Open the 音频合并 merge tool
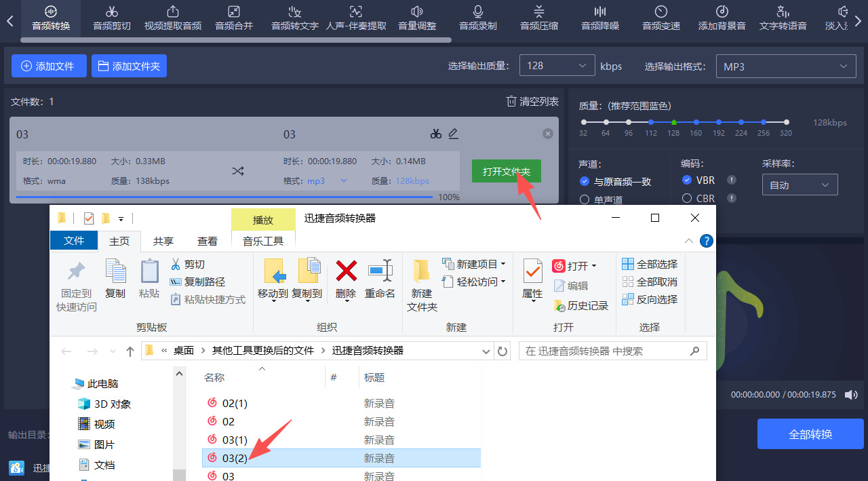Image resolution: width=868 pixels, height=481 pixels. pos(233,18)
